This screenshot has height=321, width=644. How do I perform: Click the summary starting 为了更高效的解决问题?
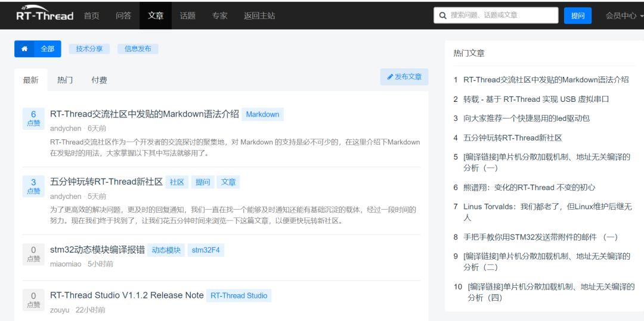(233, 216)
